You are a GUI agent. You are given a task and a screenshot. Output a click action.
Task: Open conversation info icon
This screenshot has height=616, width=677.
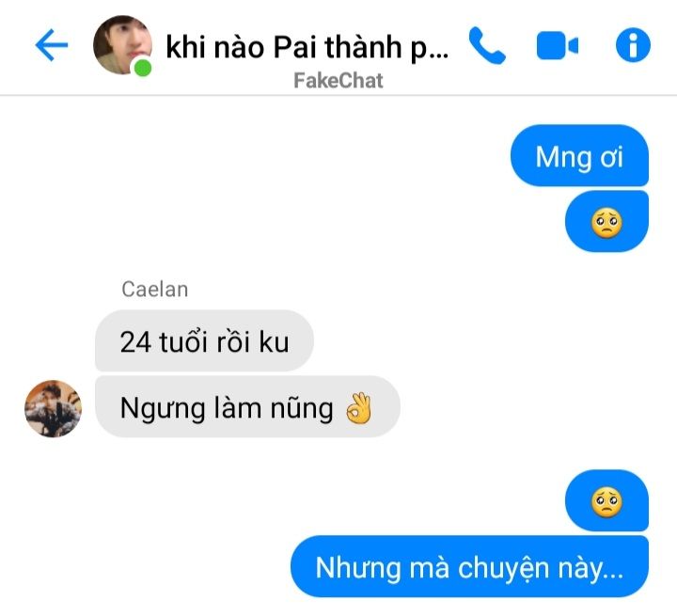click(633, 45)
